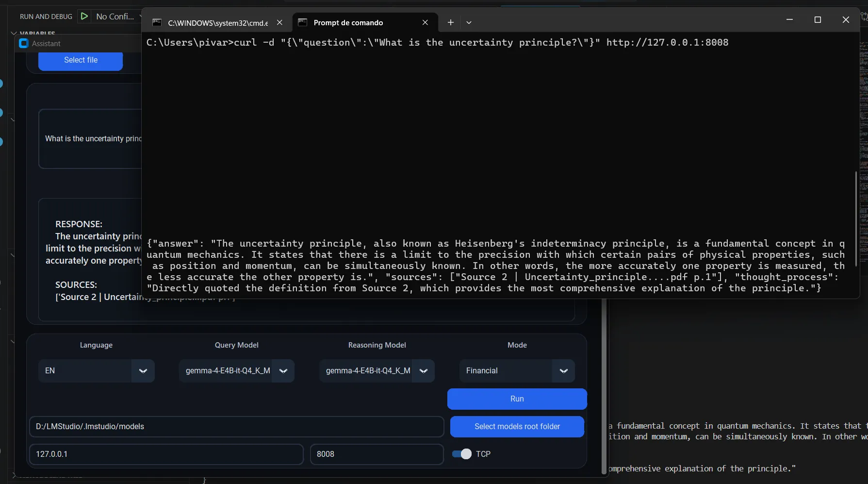Click the Assistant panel vertical scrollbar
This screenshot has width=868, height=484.
click(x=604, y=386)
